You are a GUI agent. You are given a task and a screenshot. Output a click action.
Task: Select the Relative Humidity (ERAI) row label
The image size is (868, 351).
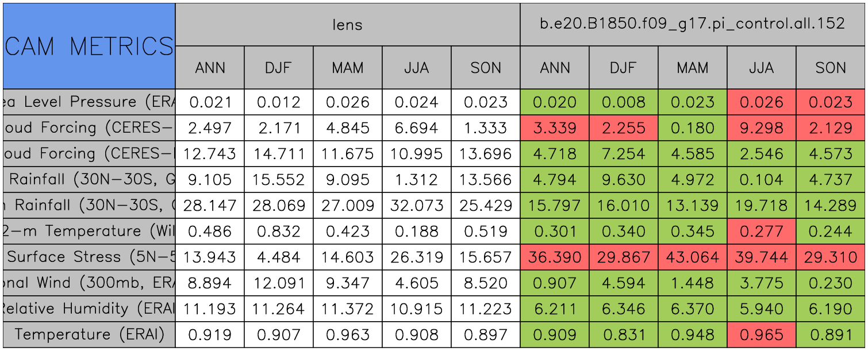pyautogui.click(x=89, y=308)
